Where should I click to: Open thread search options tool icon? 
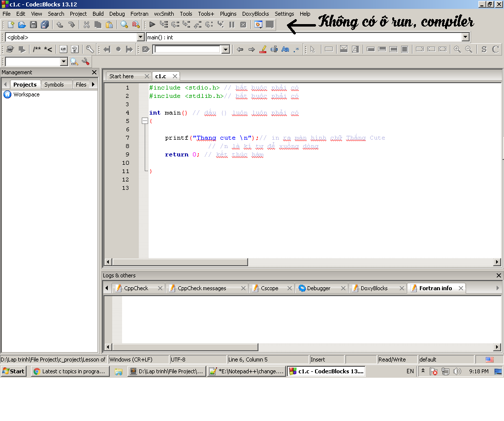[86, 61]
